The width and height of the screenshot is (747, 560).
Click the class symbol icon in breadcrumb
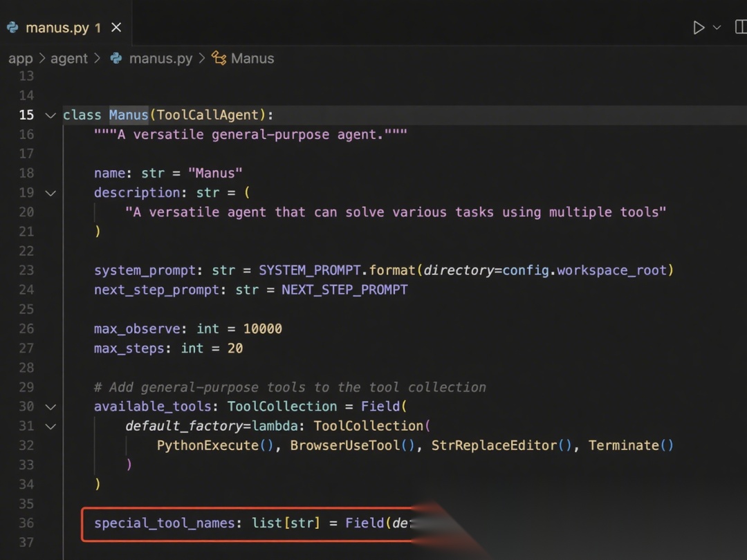pos(219,58)
